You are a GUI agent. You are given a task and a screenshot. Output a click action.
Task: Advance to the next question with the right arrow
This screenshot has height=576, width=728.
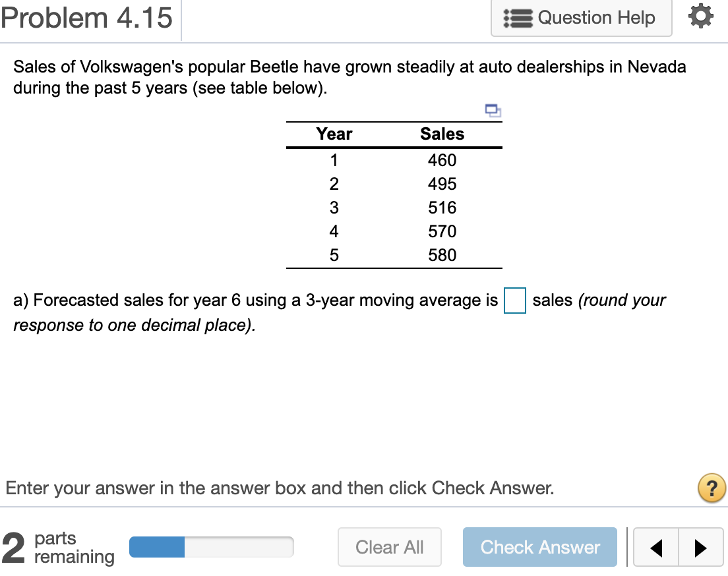tap(700, 546)
